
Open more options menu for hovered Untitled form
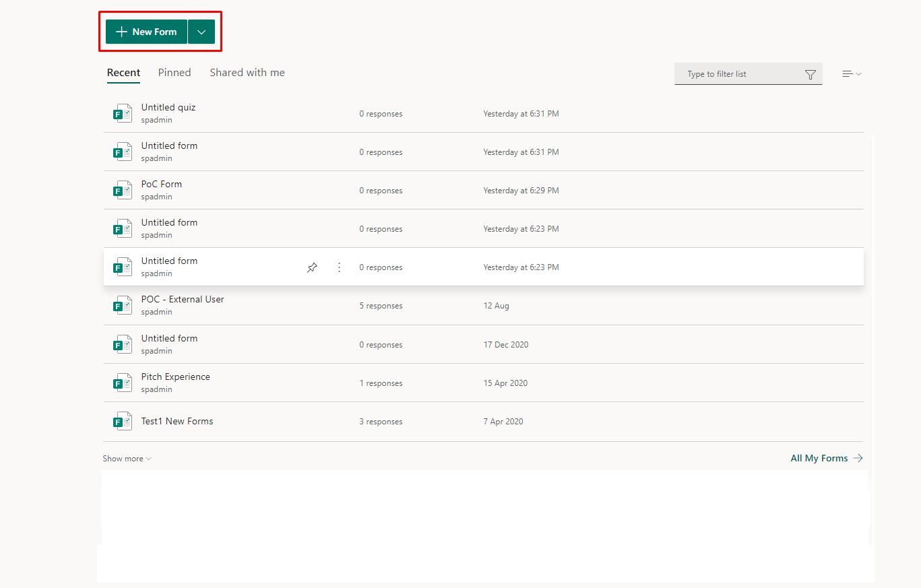click(x=339, y=267)
